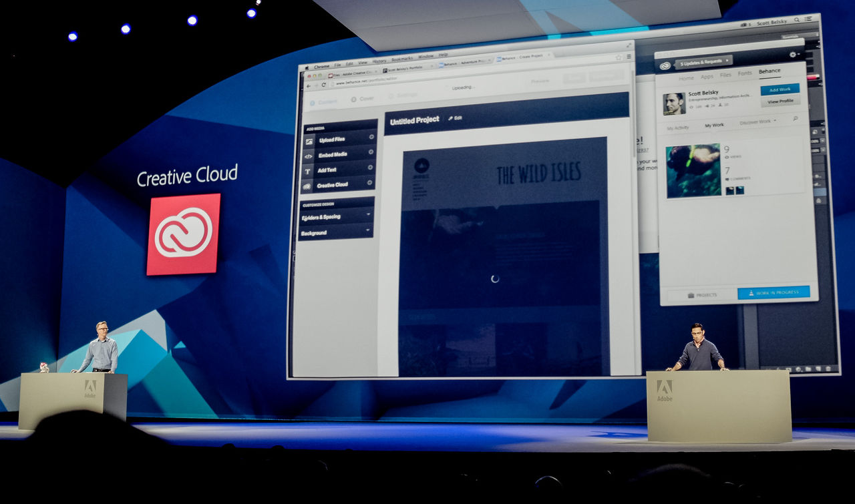Click the Preview link in the editor

pos(540,81)
